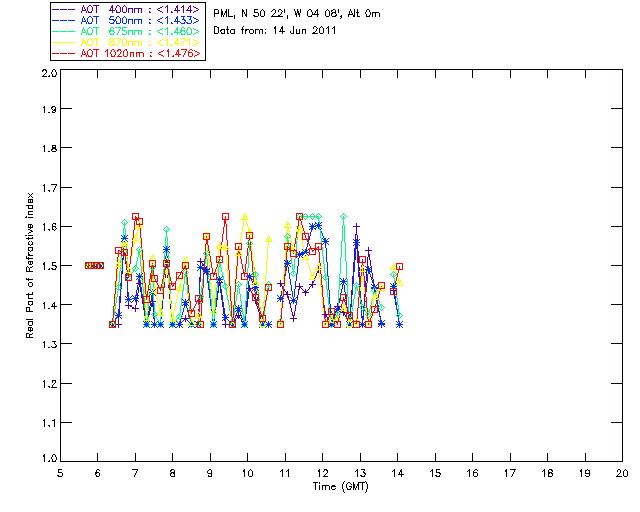The width and height of the screenshot is (640, 512).
Task: Click the 12 tick label on time axis
Action: point(322,473)
